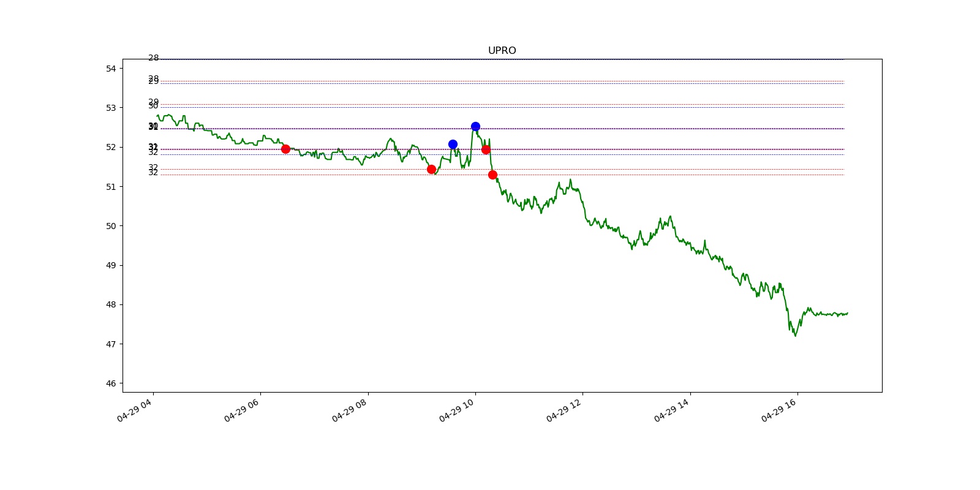Click the x-axis label 04-29 14

pyautogui.click(x=672, y=410)
